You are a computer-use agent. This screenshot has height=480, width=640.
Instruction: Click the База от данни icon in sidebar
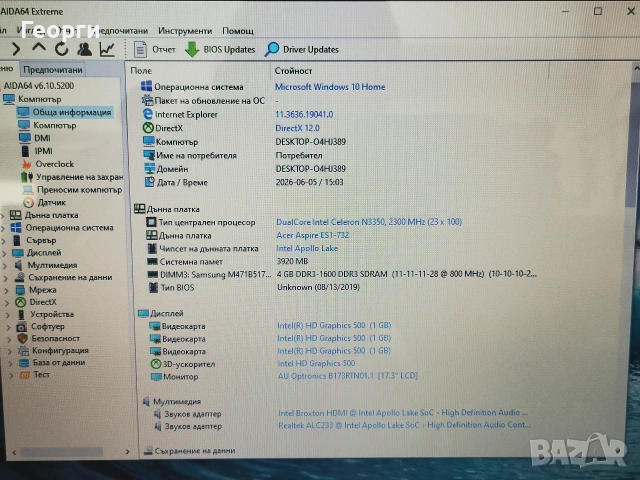coord(24,362)
